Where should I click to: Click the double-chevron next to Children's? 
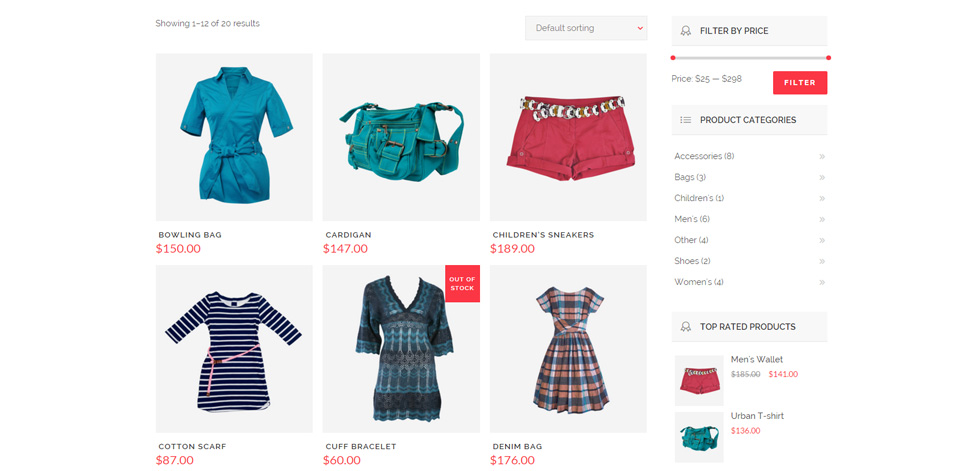coord(822,198)
